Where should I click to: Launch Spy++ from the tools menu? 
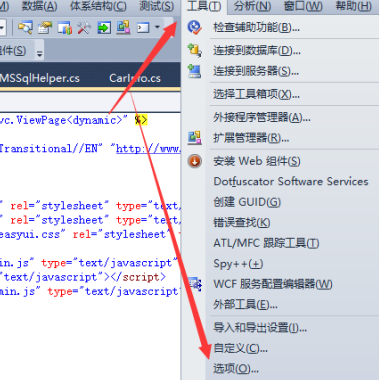tap(238, 264)
